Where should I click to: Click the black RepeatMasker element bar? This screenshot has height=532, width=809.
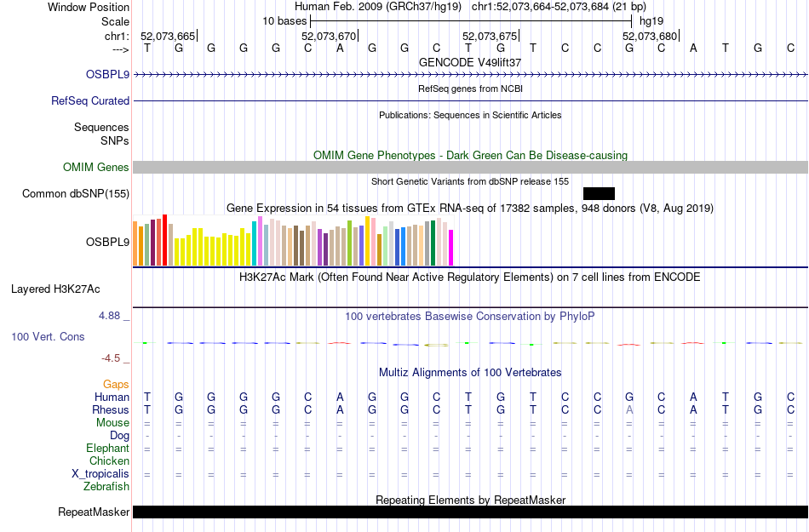click(x=471, y=512)
